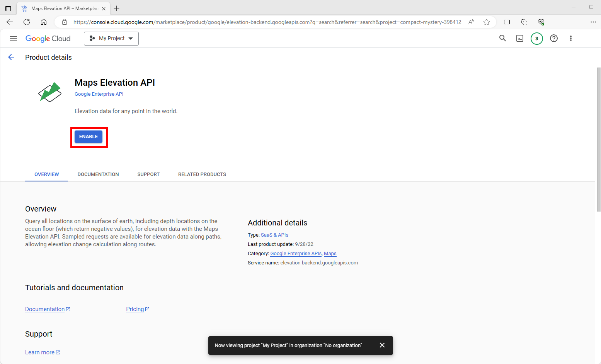Viewport: 601px width, 364px height.
Task: Open the Google Enterprise APIs category link
Action: pyautogui.click(x=296, y=254)
